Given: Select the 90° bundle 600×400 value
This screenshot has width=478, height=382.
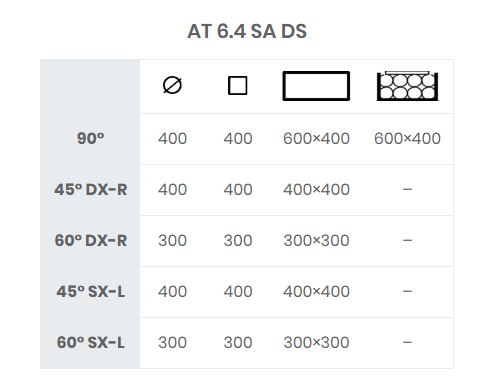Looking at the screenshot, I should pos(407,138).
